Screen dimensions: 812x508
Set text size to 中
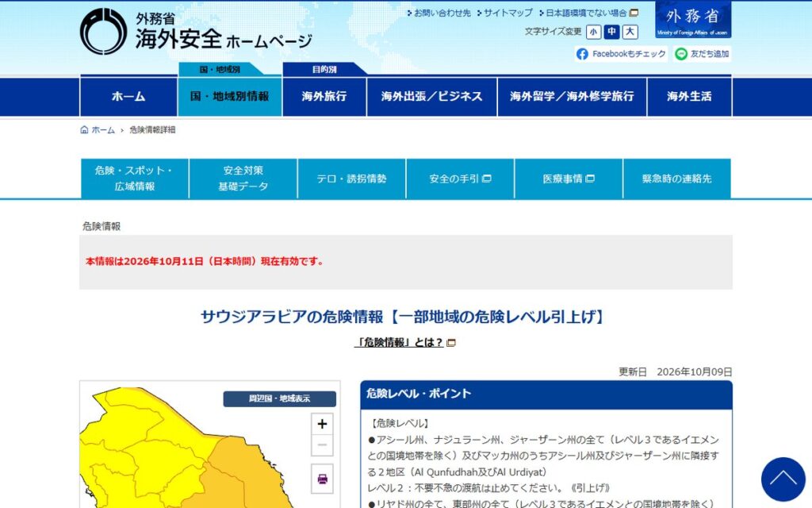[611, 32]
